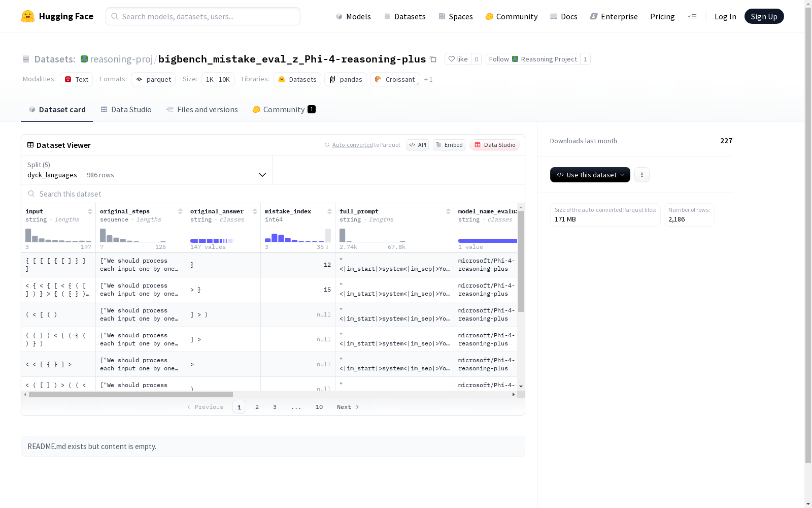Select the original_answer cell '] > )'

point(223,314)
